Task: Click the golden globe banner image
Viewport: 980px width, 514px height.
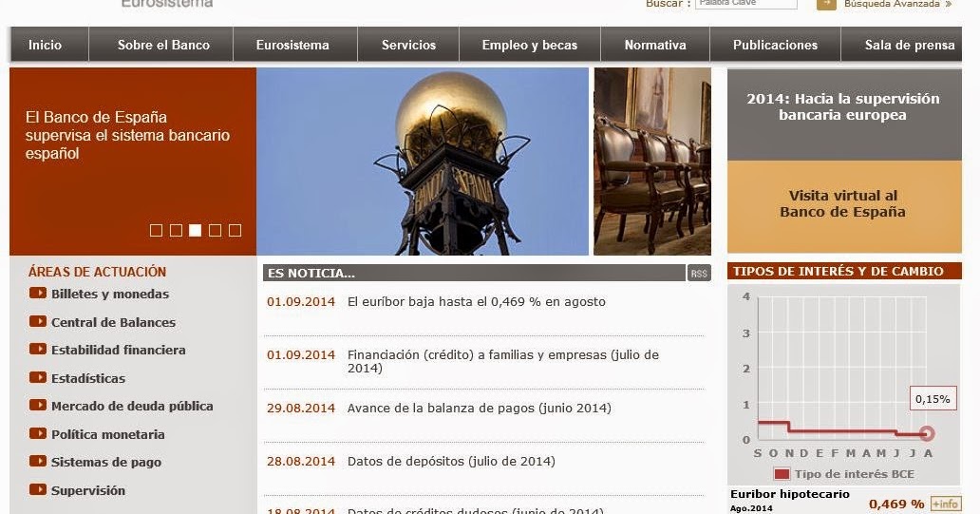Action: tap(423, 162)
